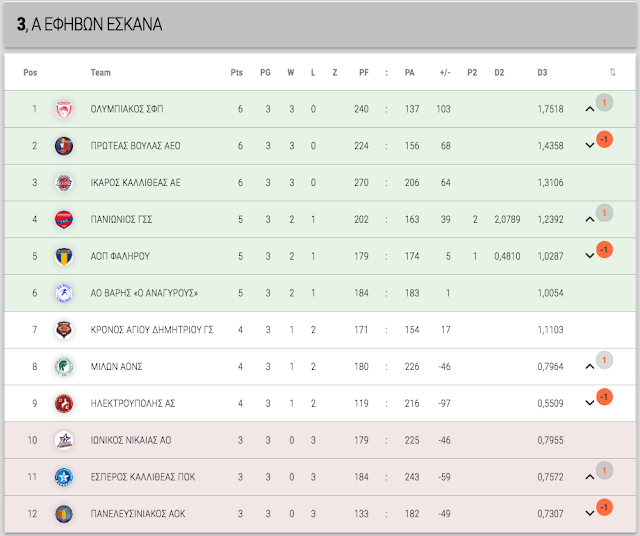Open the ΙΩΝΙΚΟΣ ΝΙΚΑΙΑΣ ΑΟ team link
This screenshot has width=640, height=536.
pyautogui.click(x=131, y=440)
